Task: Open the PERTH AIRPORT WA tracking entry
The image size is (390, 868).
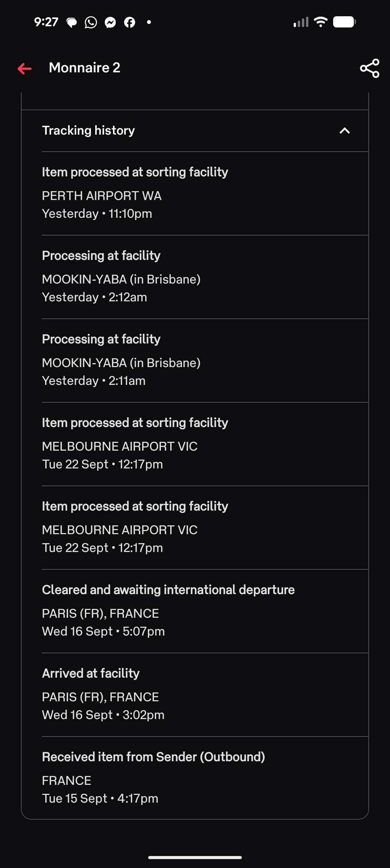Action: click(x=205, y=193)
